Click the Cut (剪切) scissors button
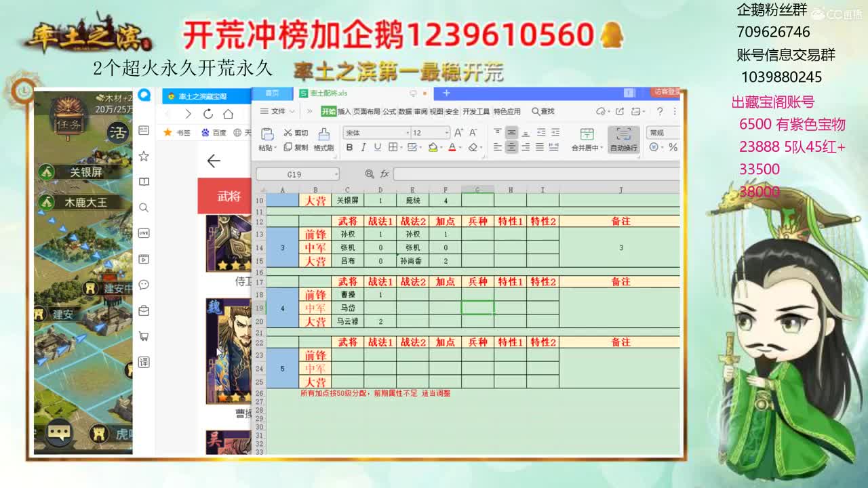Viewport: 868px width, 488px height. click(296, 133)
